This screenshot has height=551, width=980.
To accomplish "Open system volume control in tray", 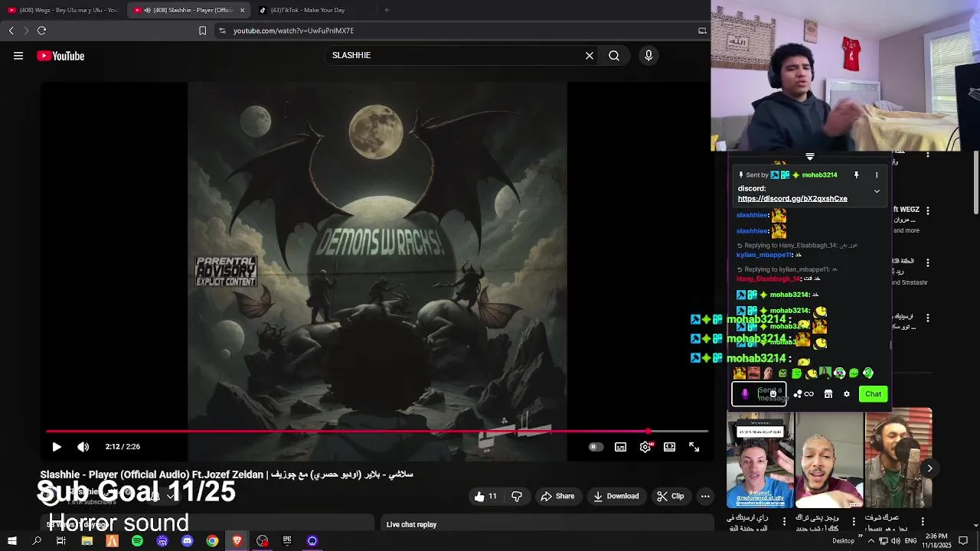I will [897, 541].
